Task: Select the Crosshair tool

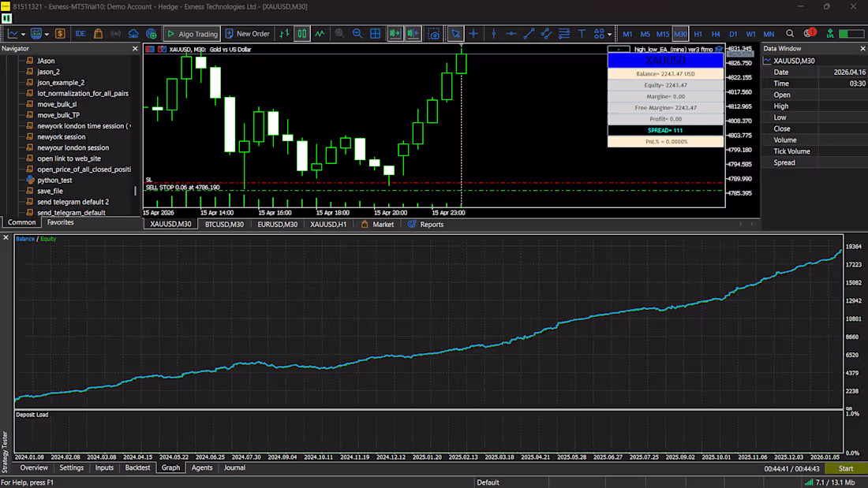Action: (x=473, y=34)
